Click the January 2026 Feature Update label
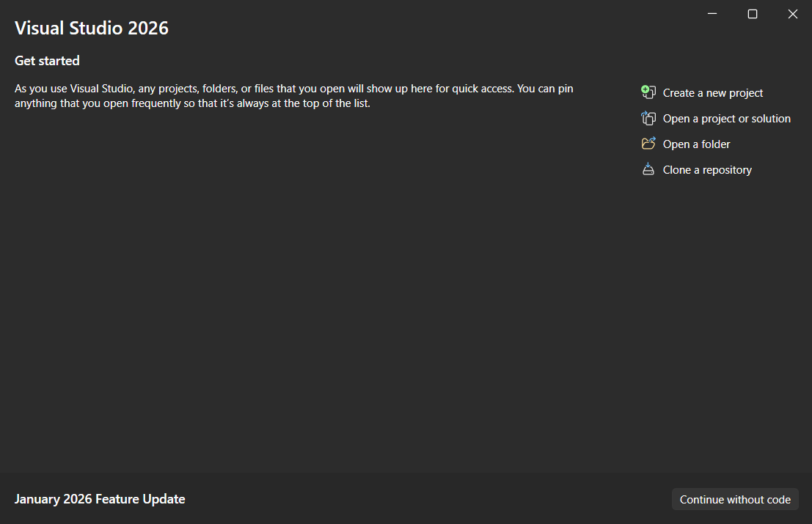812x524 pixels. coord(100,499)
